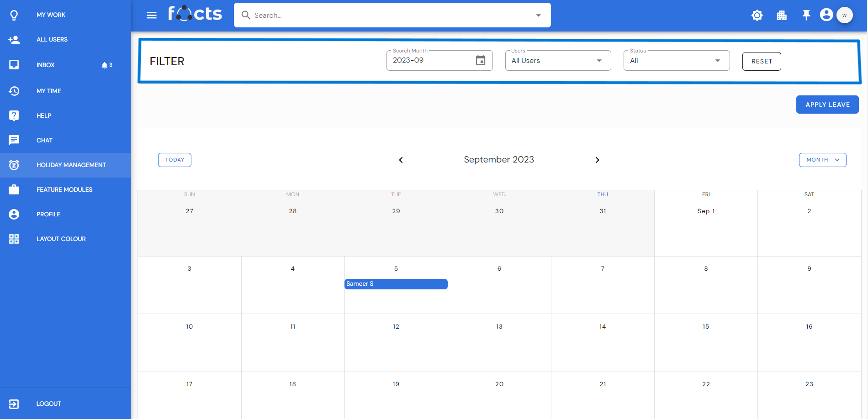This screenshot has width=868, height=419.
Task: Click the hamburger menu icon
Action: (152, 16)
